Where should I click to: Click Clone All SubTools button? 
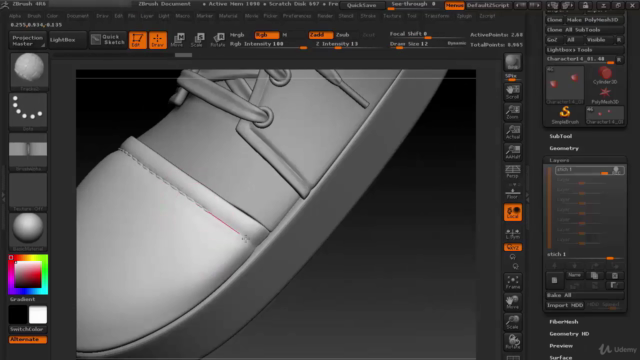click(x=585, y=30)
